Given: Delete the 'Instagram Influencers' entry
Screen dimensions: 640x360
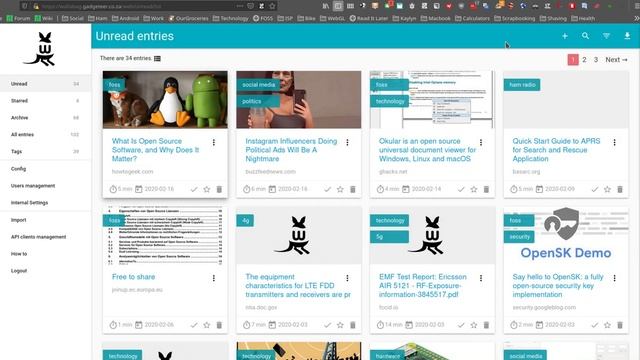Looking at the screenshot, I should point(353,189).
